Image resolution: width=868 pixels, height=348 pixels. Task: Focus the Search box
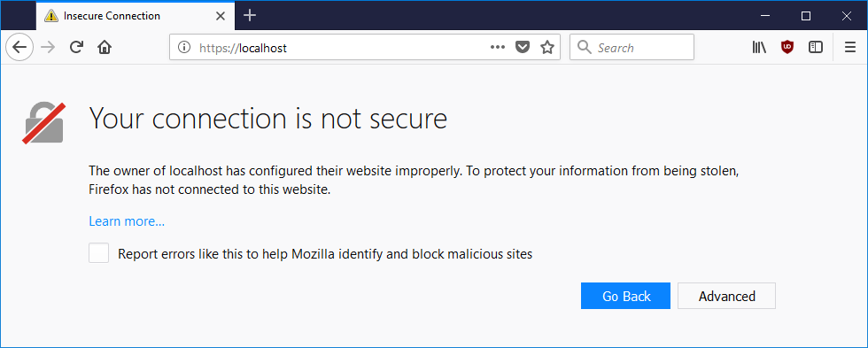pyautogui.click(x=632, y=48)
